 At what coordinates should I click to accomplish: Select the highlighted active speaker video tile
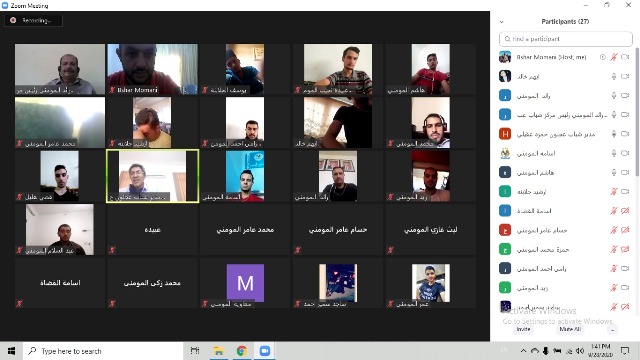(152, 176)
